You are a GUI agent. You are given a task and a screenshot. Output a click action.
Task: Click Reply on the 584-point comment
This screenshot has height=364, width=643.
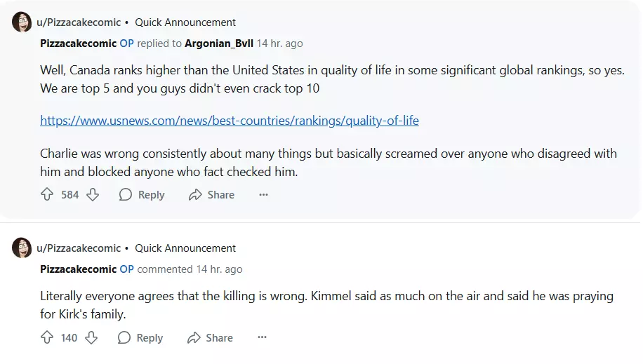click(142, 195)
